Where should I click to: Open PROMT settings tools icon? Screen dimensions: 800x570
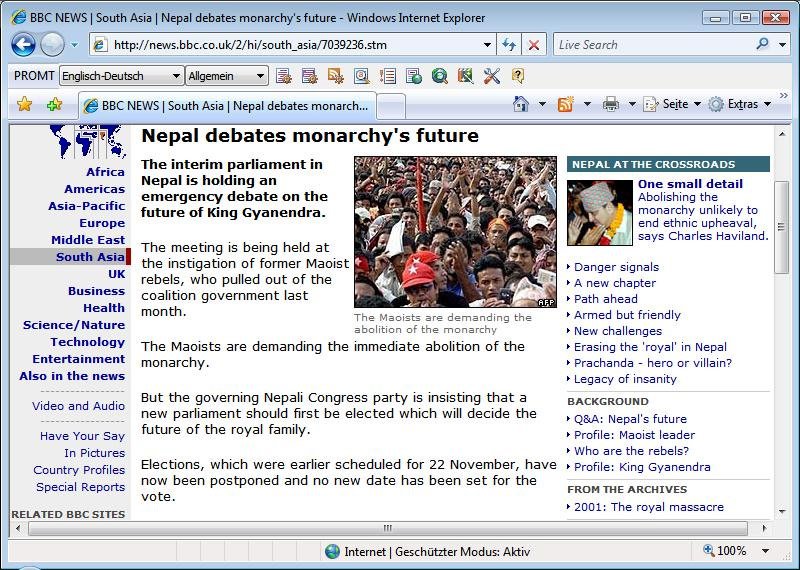click(x=491, y=76)
